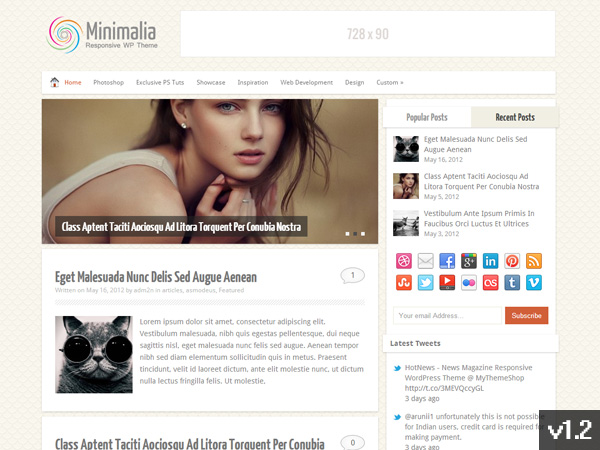
Task: Click the Vimeo social icon
Action: [534, 283]
